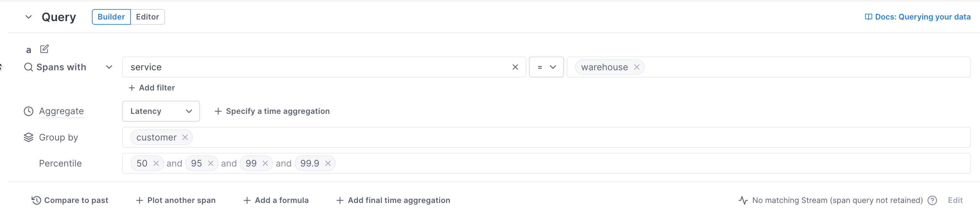The image size is (980, 216).
Task: Open the equals operator dropdown
Action: tap(546, 67)
